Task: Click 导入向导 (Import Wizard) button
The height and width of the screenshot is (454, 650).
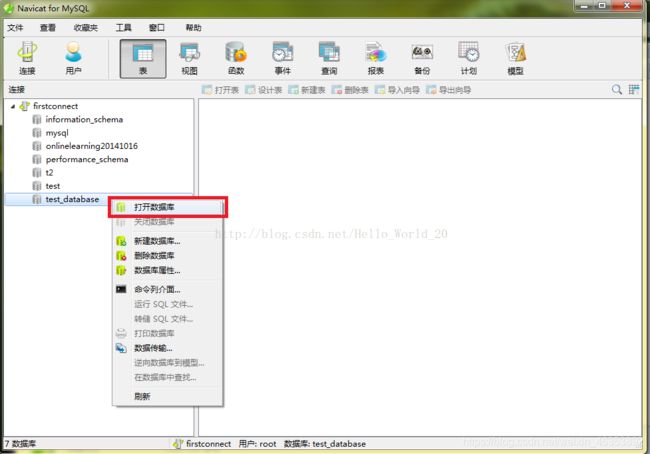Action: (x=397, y=90)
